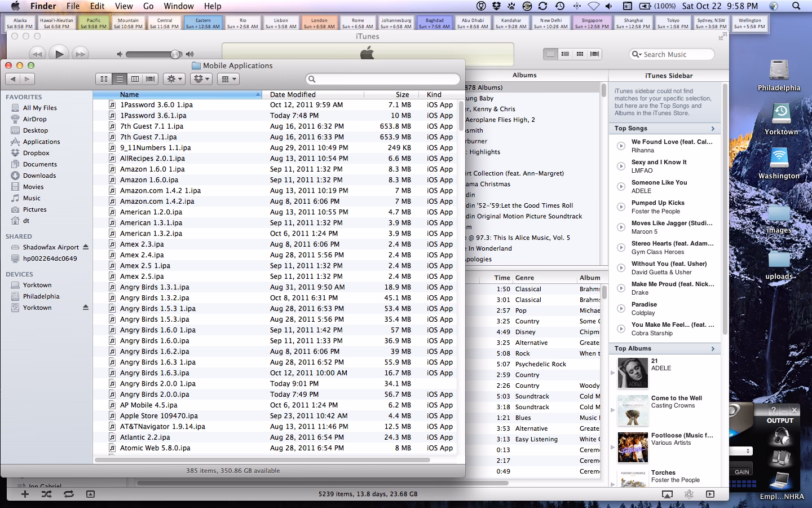Sort Finder list by Date Modified
Image resolution: width=812 pixels, height=508 pixels.
(313, 94)
